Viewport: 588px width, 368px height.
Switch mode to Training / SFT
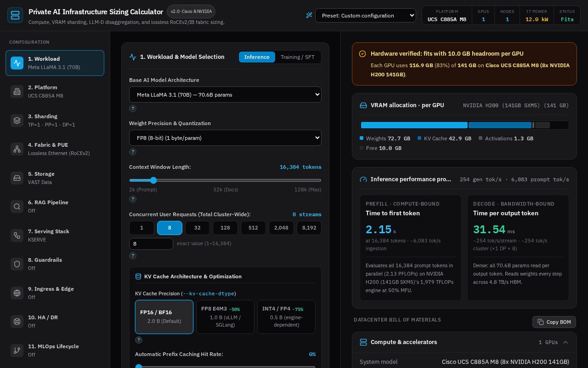coord(298,57)
